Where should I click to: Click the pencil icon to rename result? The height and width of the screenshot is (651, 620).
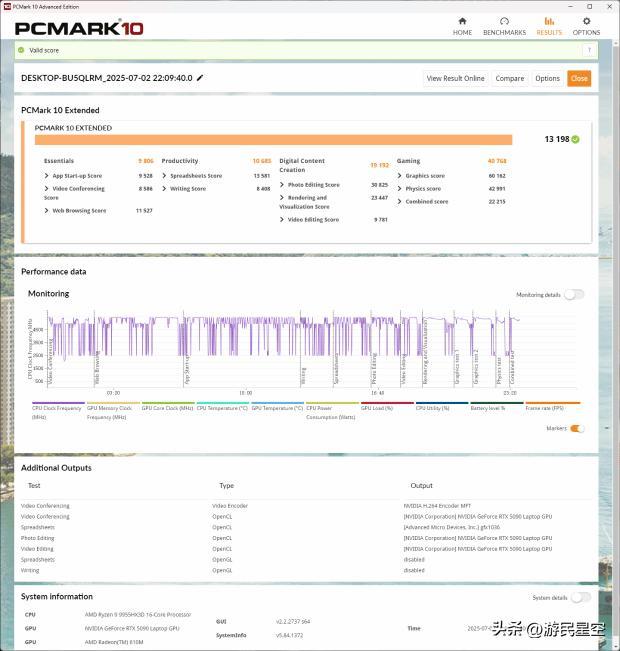point(200,78)
